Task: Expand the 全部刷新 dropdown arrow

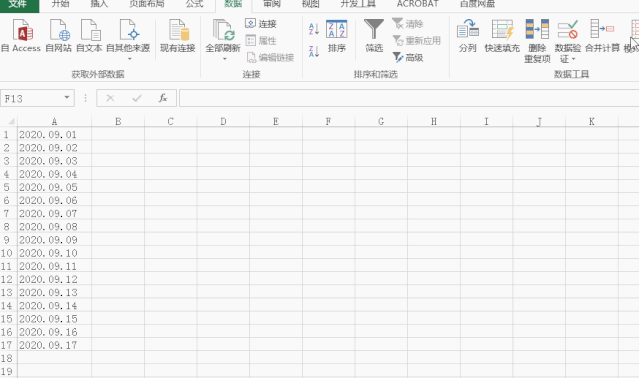Action: (x=224, y=59)
